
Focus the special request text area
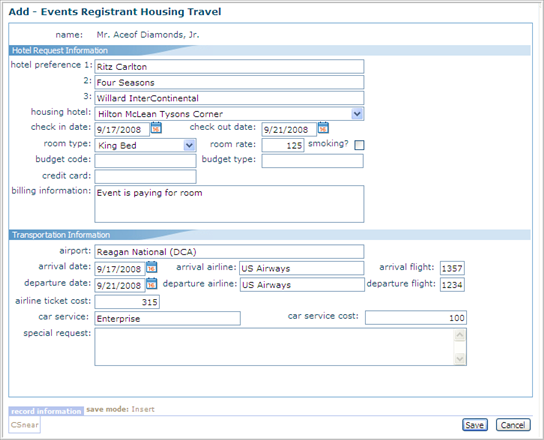point(280,347)
